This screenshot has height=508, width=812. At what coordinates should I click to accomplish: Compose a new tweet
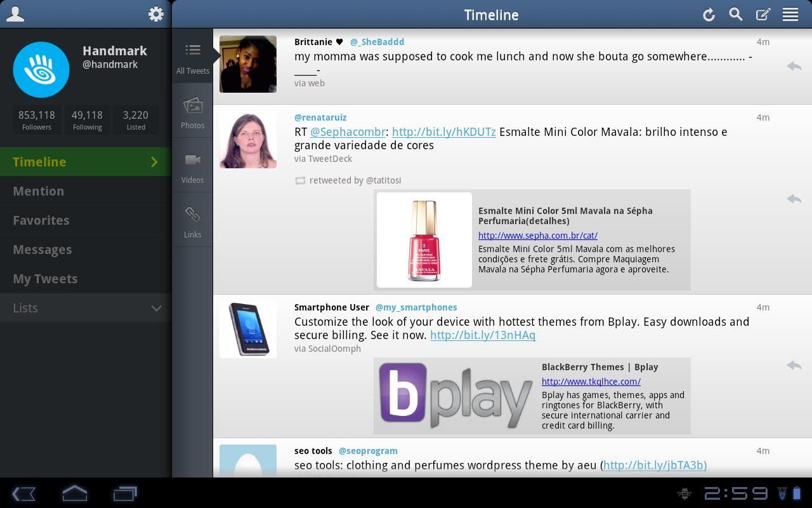764,15
